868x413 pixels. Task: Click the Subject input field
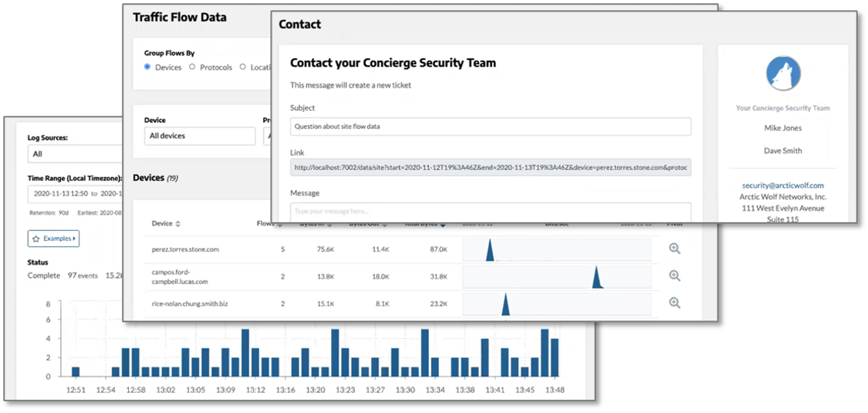click(x=490, y=127)
